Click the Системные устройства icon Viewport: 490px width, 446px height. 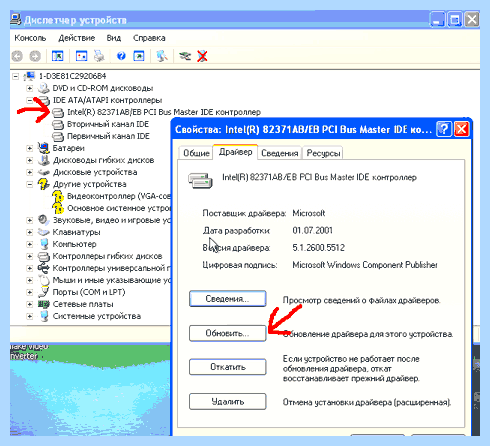[44, 316]
